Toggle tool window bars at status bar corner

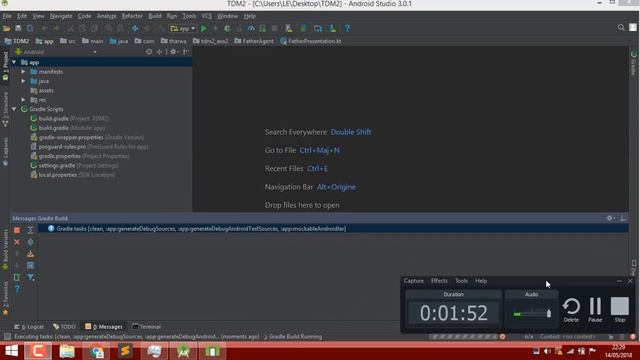(7, 337)
